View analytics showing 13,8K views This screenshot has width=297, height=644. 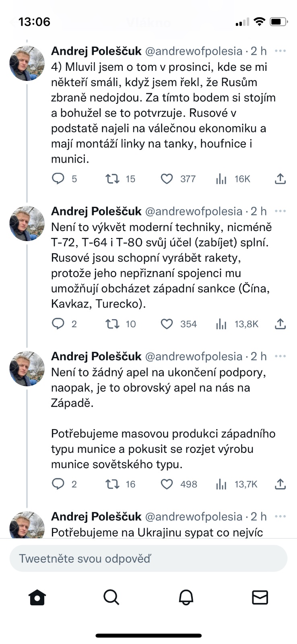[x=221, y=324]
